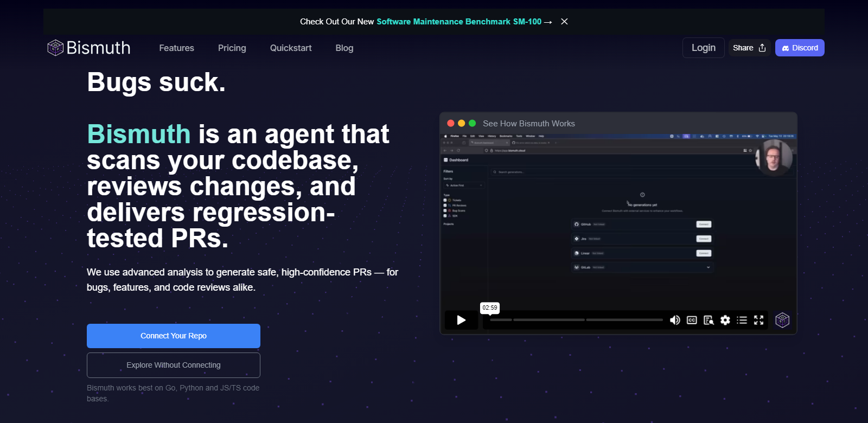This screenshot has width=868, height=423.
Task: Click the teal 'Bismuth' word in headline
Action: click(x=139, y=134)
